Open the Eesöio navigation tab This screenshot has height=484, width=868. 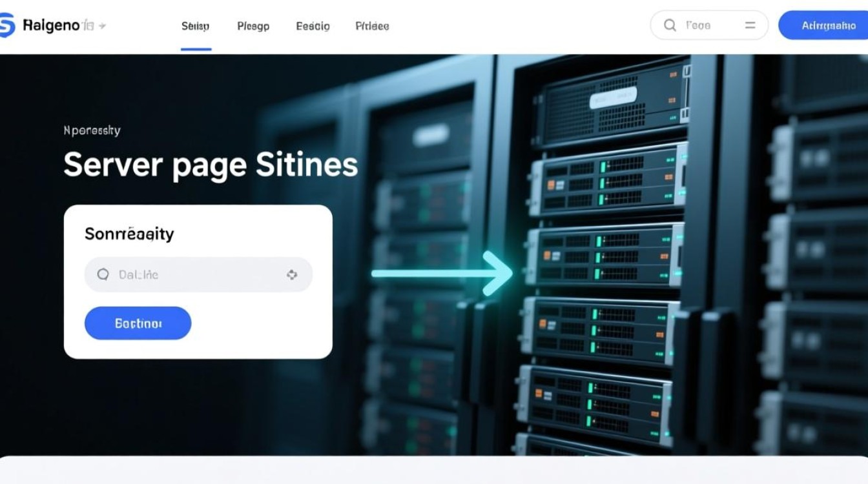[313, 26]
